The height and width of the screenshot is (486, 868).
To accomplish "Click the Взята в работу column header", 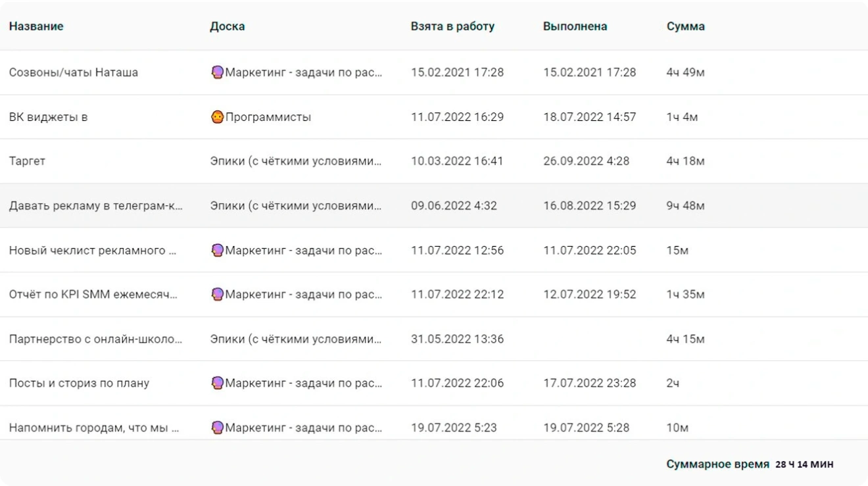I will coord(452,27).
